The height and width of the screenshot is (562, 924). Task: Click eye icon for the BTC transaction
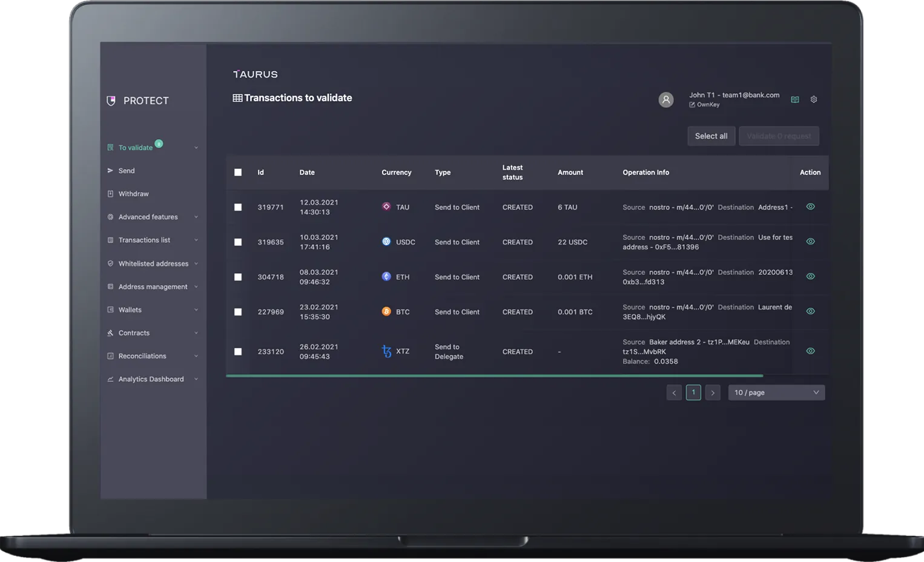click(x=810, y=311)
